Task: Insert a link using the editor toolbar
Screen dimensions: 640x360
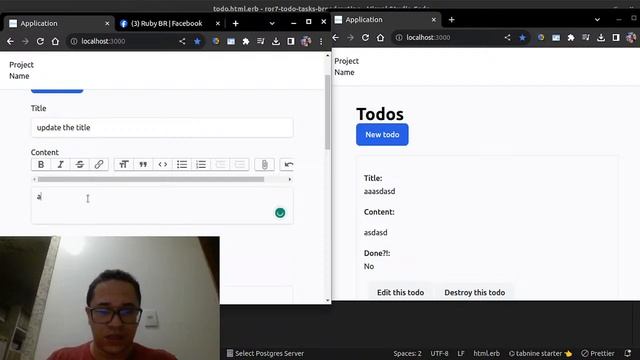Action: 99,164
